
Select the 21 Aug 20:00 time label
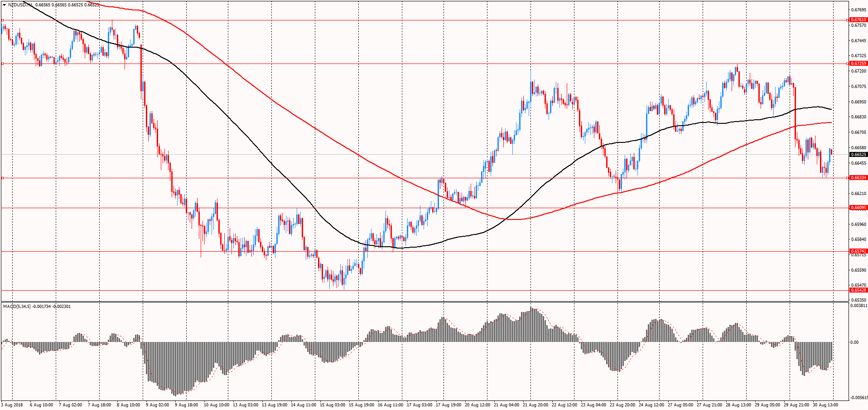click(x=535, y=405)
